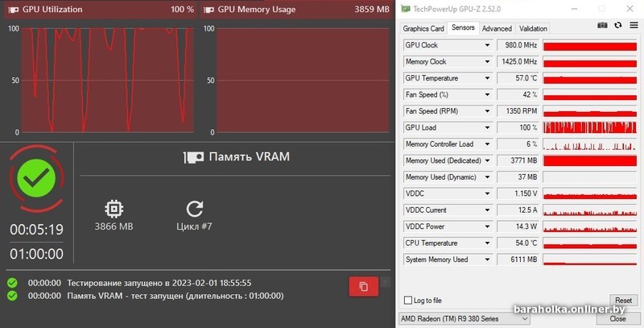The image size is (644, 328).
Task: Click the GPU Load history graph
Action: 589,127
